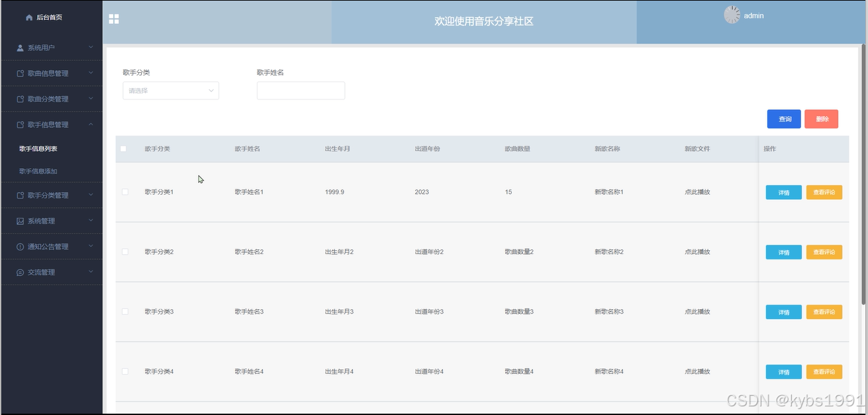Click 查看评论 for row 歌手姓名3
Screen dimensions: 868x415
click(824, 312)
